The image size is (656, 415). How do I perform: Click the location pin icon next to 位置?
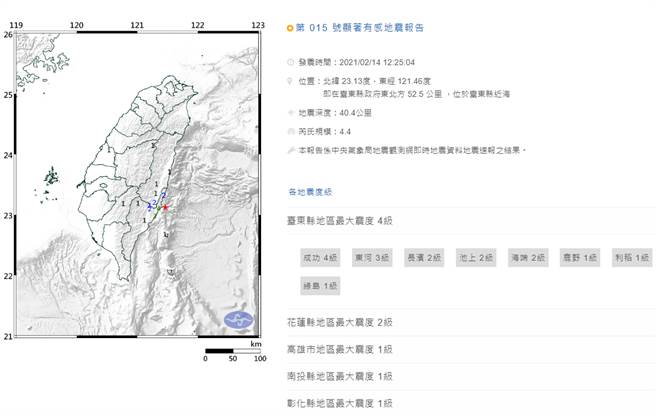point(290,81)
